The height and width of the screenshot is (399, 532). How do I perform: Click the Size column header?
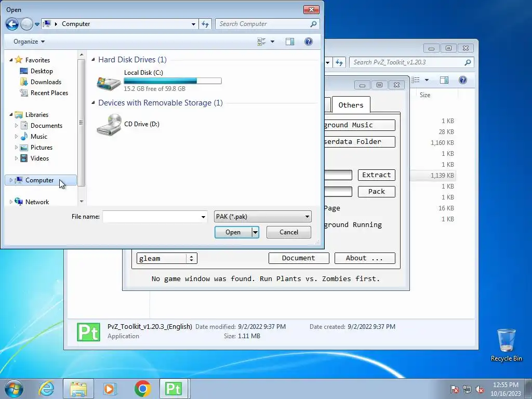(x=425, y=95)
